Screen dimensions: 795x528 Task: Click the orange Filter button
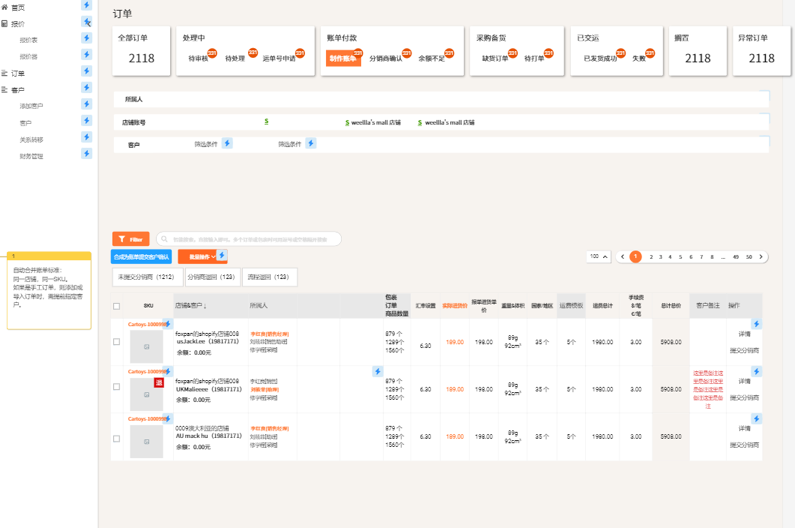(x=131, y=240)
